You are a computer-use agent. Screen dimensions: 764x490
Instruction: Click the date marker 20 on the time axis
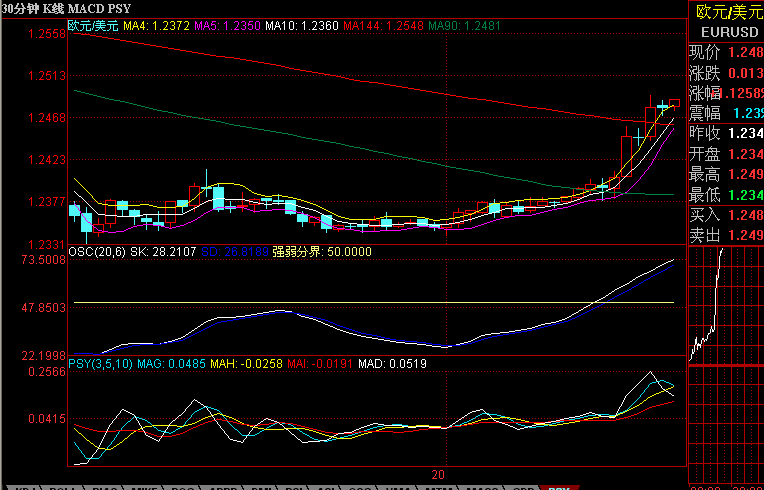438,474
